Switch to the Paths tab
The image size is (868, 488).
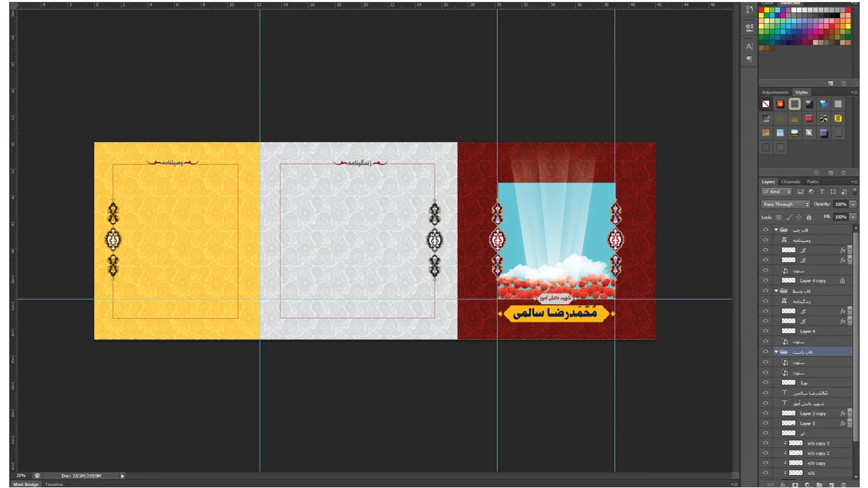[x=813, y=182]
